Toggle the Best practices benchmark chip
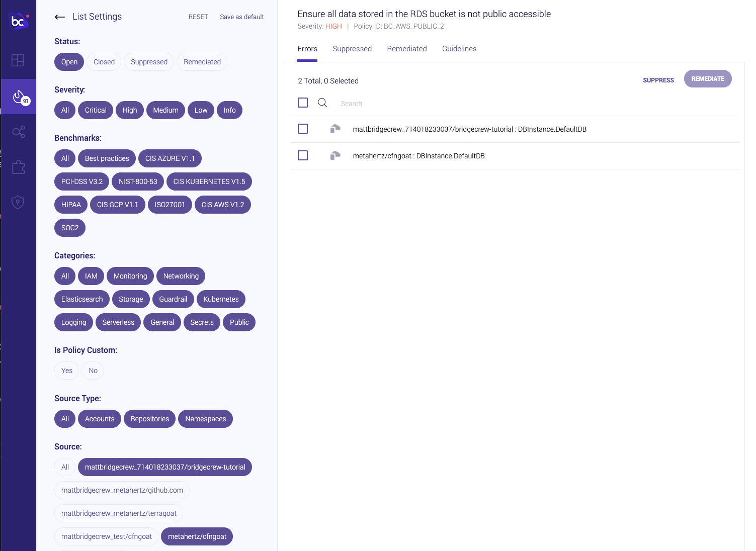The height and width of the screenshot is (551, 756). [107, 158]
